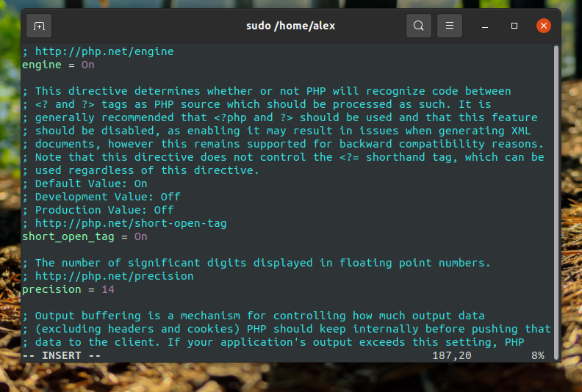Click the vertical scrollbar in the terminal
This screenshot has width=582, height=392.
pyautogui.click(x=556, y=203)
